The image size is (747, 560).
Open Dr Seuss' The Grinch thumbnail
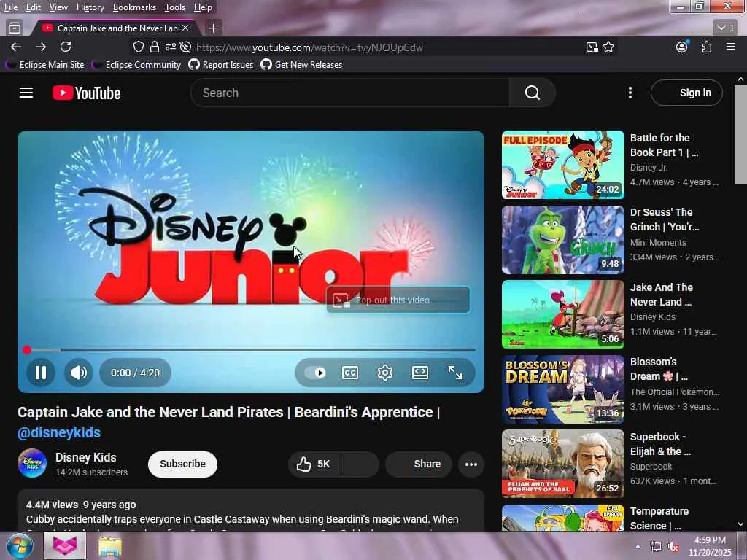(562, 239)
